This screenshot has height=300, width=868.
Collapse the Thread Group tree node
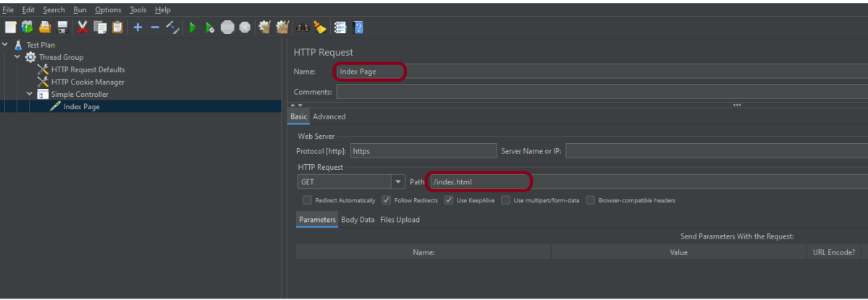17,57
